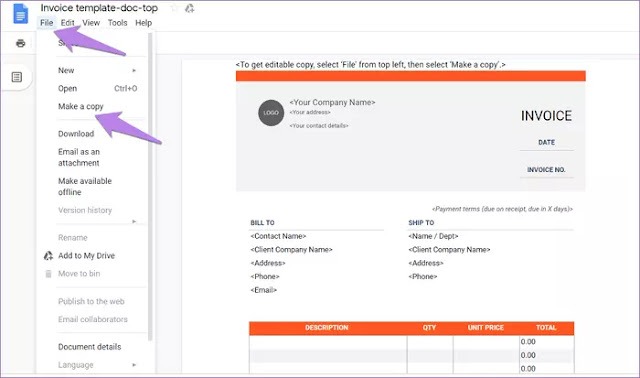Click the bin icon next to Move to bin

coord(48,273)
